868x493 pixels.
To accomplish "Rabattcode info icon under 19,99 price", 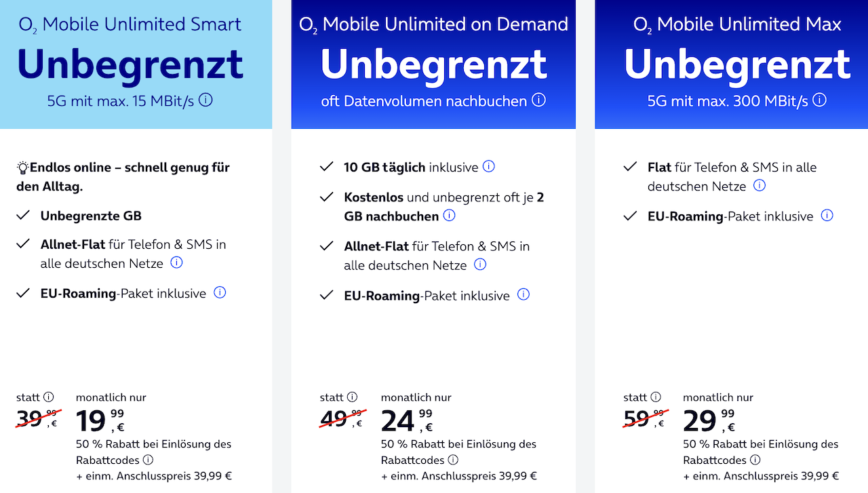I will coord(148,460).
